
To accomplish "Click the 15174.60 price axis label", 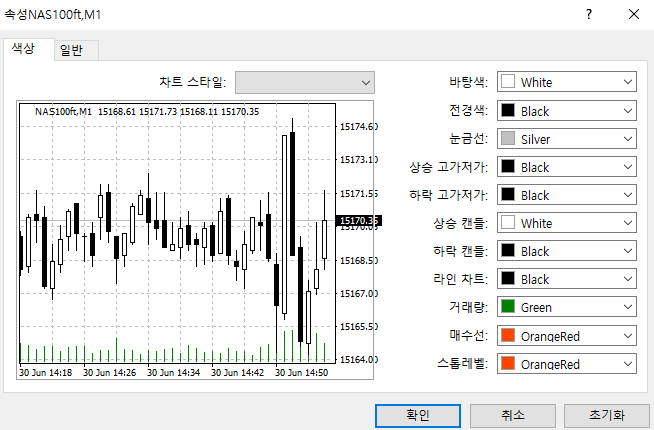I will [359, 126].
